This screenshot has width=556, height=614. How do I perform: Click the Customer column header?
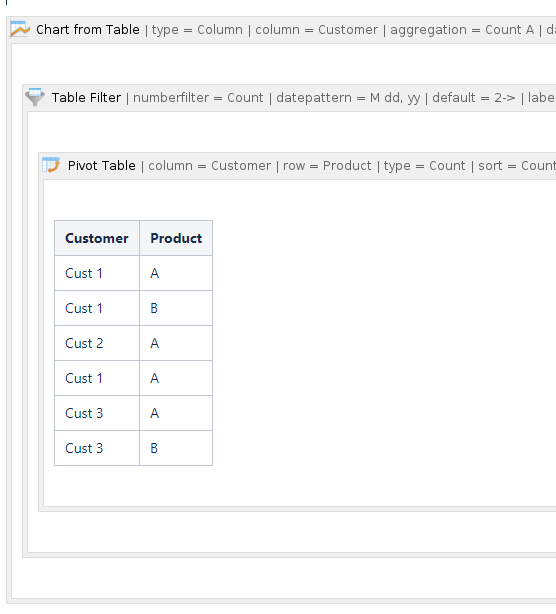tap(97, 238)
